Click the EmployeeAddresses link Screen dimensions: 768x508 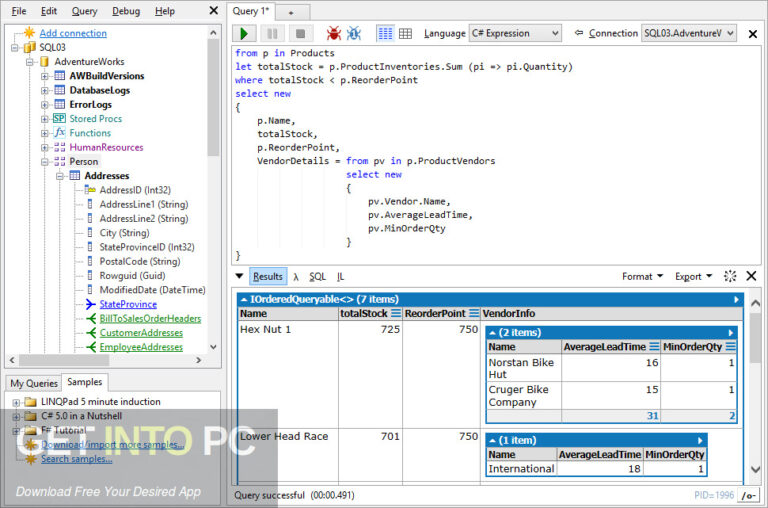point(141,347)
